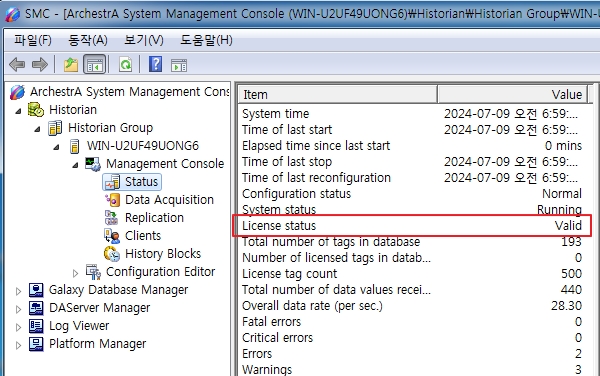Select Overall data rate (per sec.) row
Screen dimensions: 600x376
pyautogui.click(x=412, y=306)
